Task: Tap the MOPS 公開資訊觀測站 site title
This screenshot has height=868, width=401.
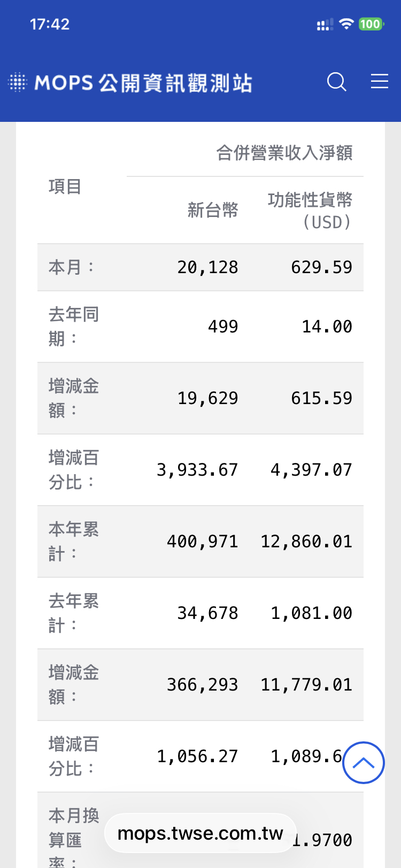Action: (x=143, y=83)
